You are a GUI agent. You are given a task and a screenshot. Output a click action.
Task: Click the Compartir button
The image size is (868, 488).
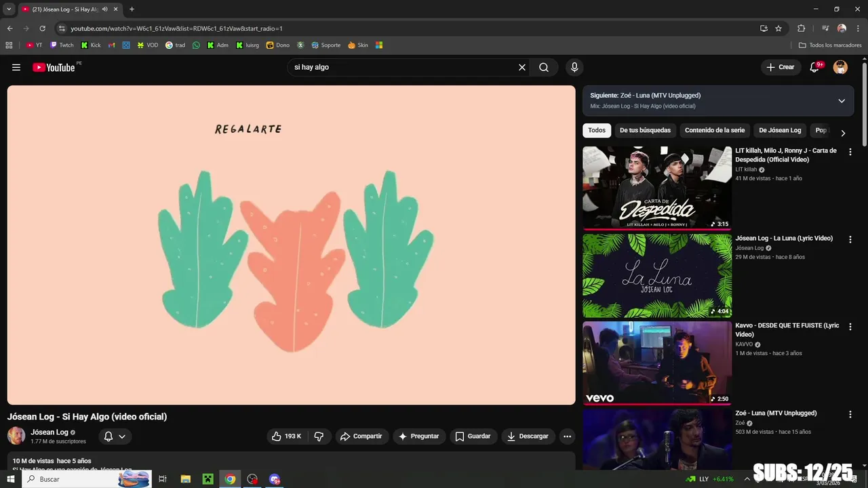point(361,436)
